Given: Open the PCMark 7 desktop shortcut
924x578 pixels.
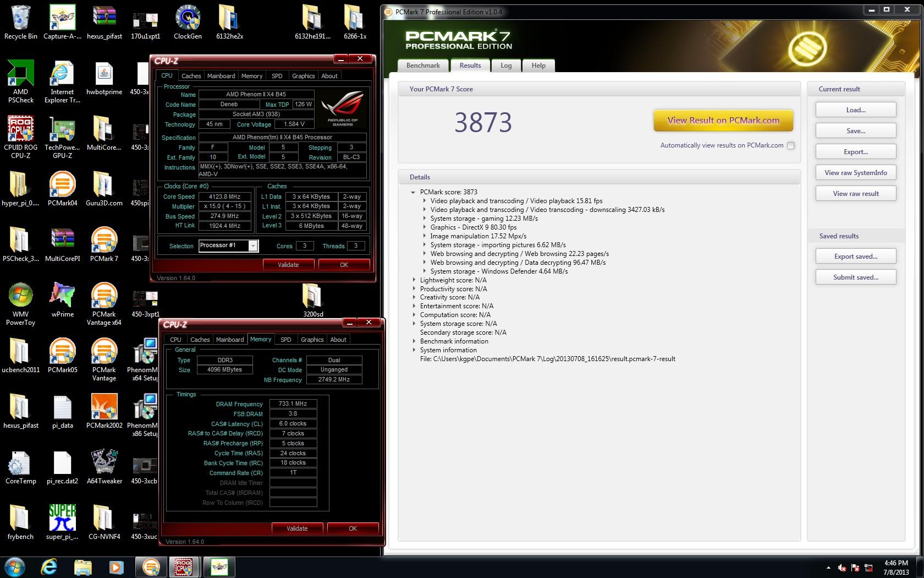Looking at the screenshot, I should tap(104, 244).
